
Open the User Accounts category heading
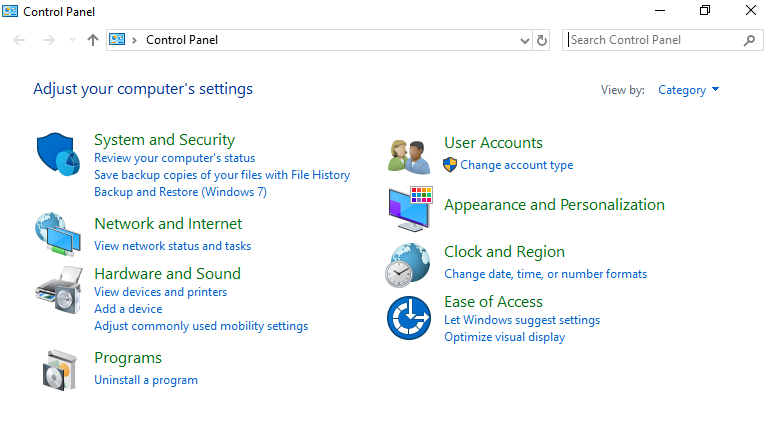493,143
